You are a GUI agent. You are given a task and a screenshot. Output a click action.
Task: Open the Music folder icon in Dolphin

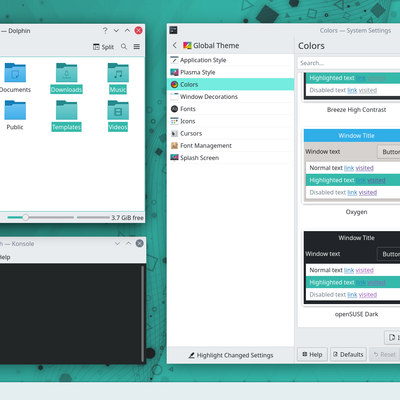[x=118, y=72]
